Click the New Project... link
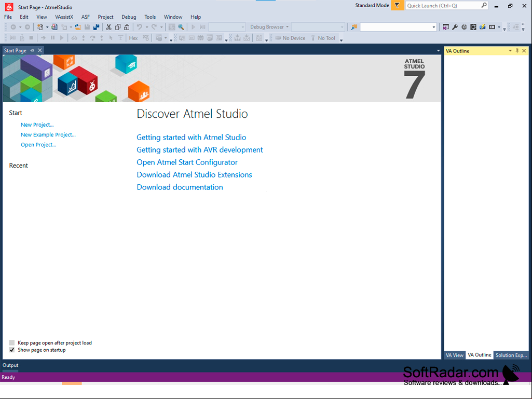 click(x=37, y=125)
